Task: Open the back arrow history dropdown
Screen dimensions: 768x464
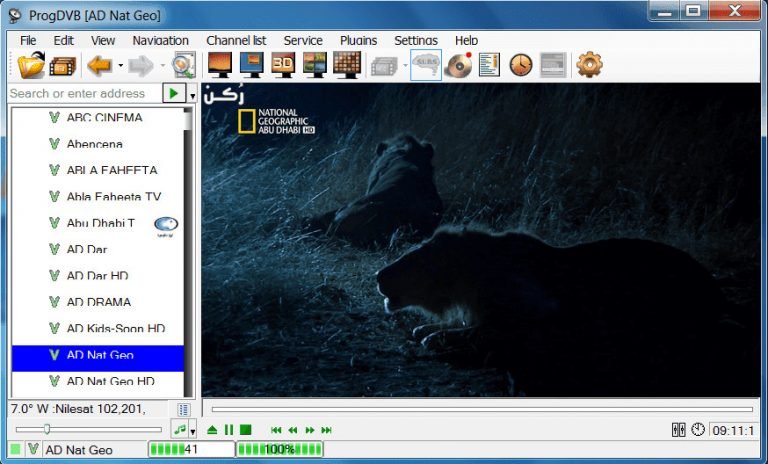Action: [x=120, y=65]
